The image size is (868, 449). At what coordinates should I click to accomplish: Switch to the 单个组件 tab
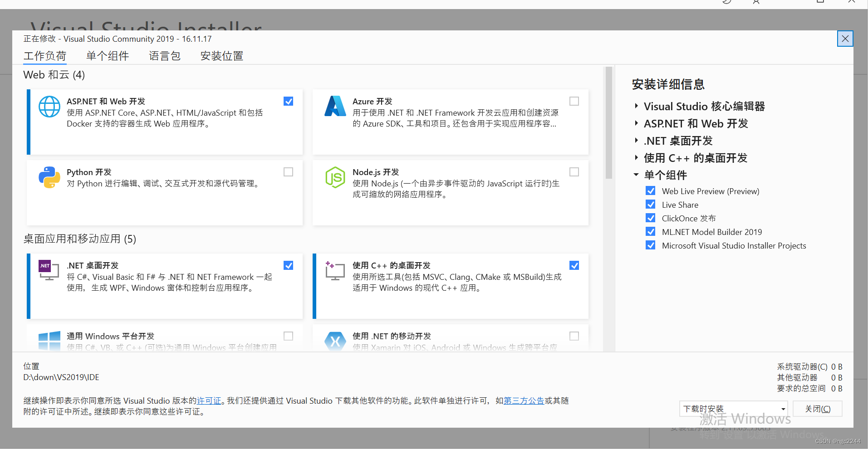(x=108, y=56)
